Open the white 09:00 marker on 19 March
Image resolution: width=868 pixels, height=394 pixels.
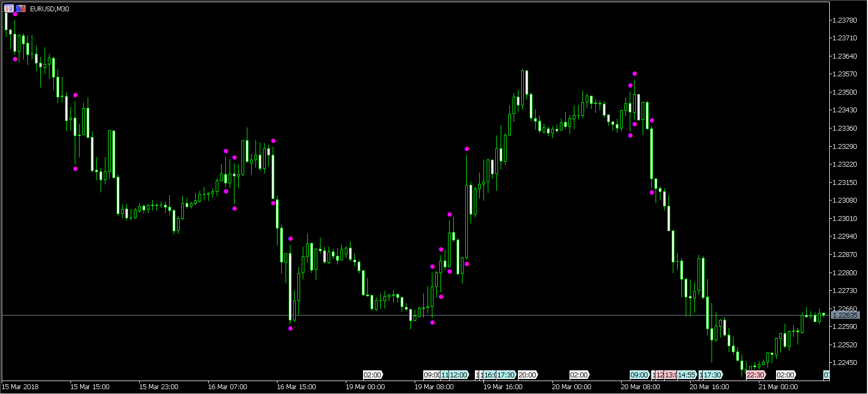[x=431, y=375]
